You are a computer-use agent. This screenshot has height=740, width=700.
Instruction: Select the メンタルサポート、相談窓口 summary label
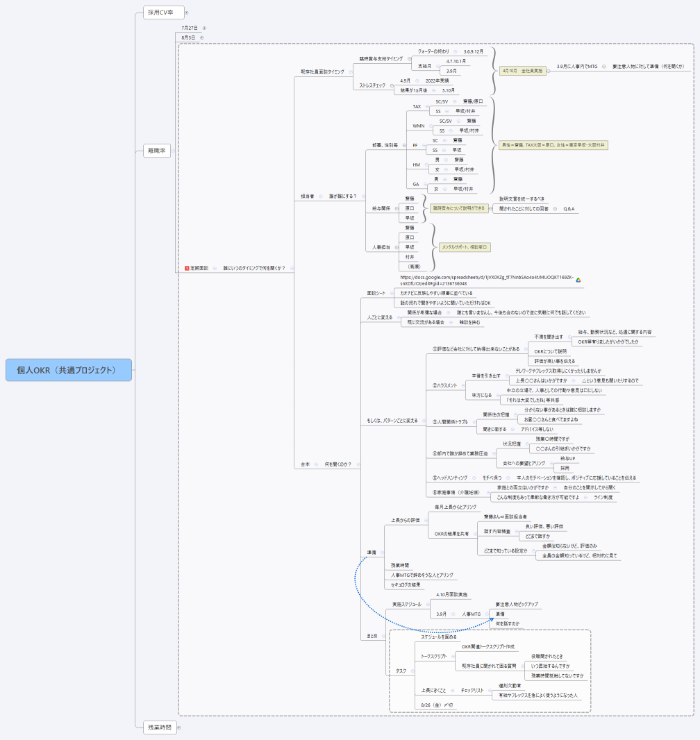pyautogui.click(x=465, y=247)
